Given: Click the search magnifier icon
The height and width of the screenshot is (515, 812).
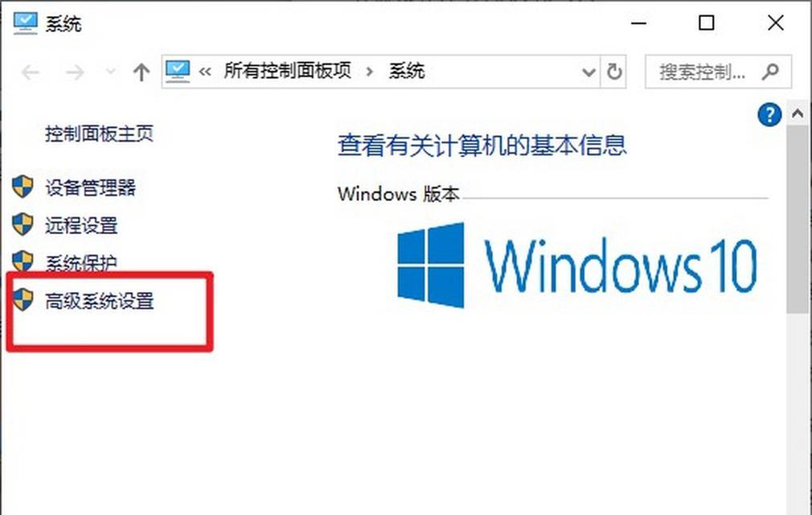Looking at the screenshot, I should 770,72.
